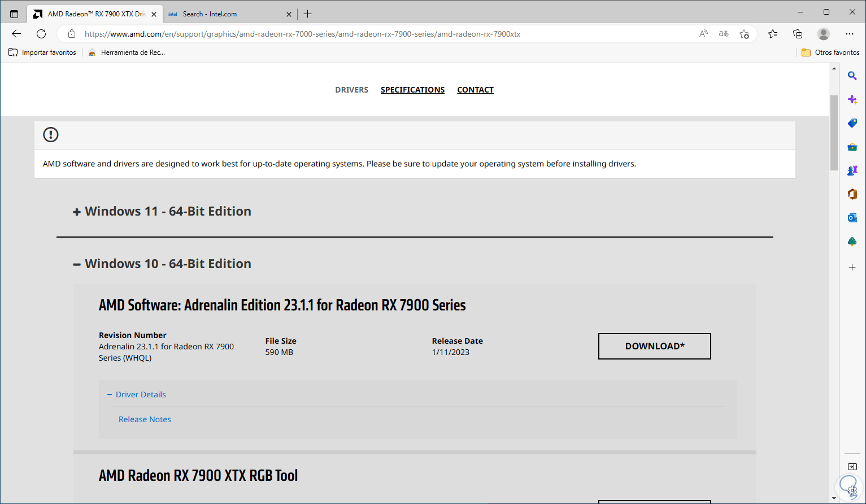Close the Search - Intel.com tab

(289, 14)
